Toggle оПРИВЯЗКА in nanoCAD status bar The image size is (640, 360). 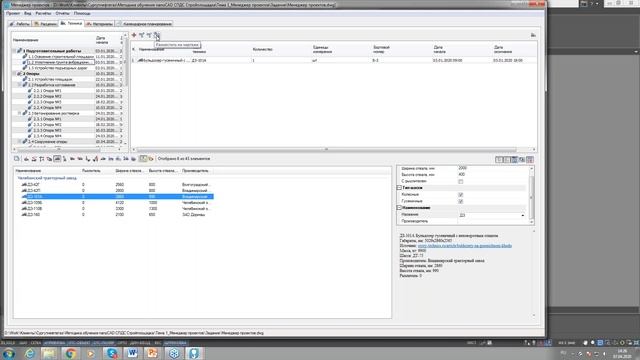tap(54, 343)
